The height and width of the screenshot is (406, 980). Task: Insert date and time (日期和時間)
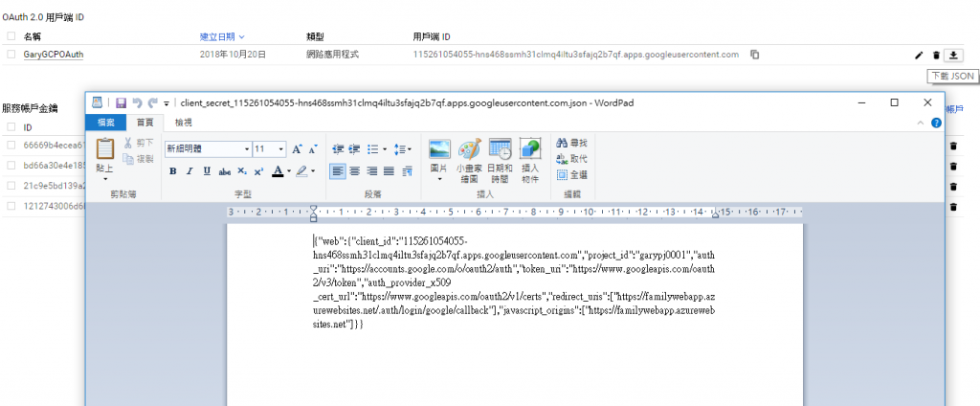click(500, 160)
